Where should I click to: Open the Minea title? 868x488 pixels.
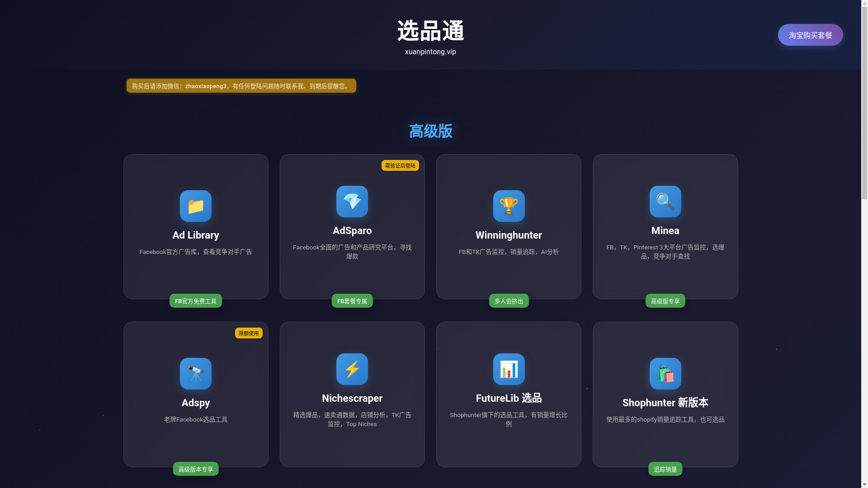click(665, 230)
